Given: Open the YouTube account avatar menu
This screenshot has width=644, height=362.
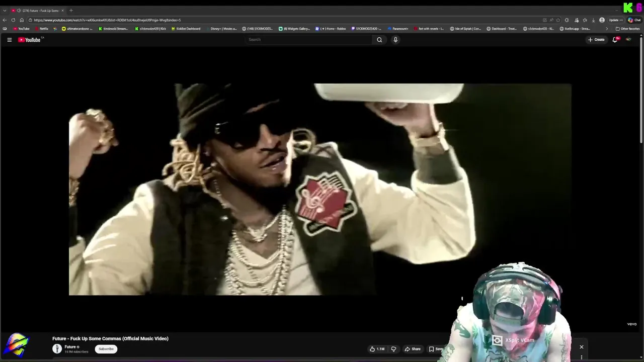Looking at the screenshot, I should (x=628, y=40).
